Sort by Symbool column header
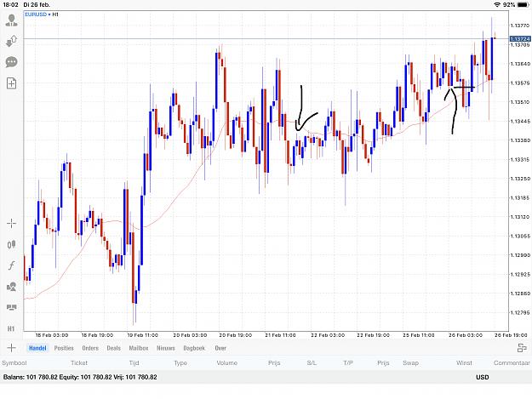The height and width of the screenshot is (399, 532). 14,363
